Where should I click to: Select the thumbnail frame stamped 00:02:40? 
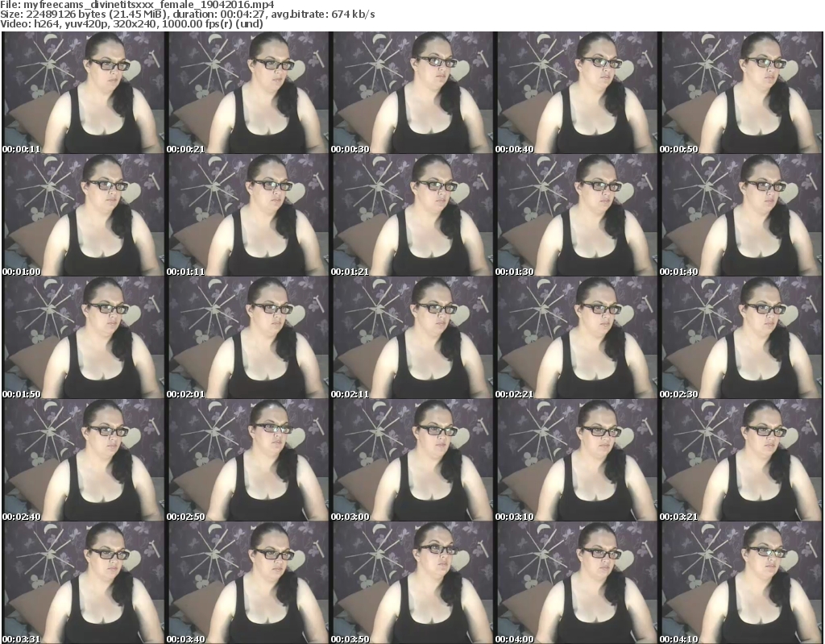(83, 461)
